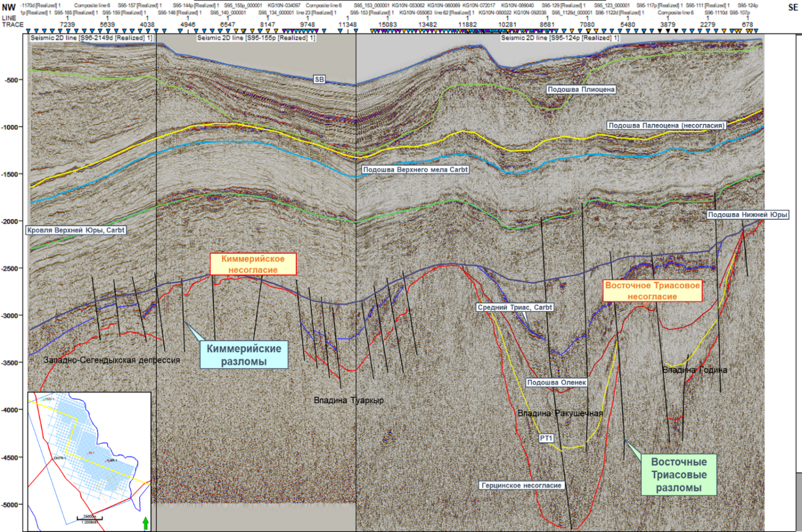The image size is (802, 532).
Task: Click the green north arrow on inset map
Action: tap(146, 523)
